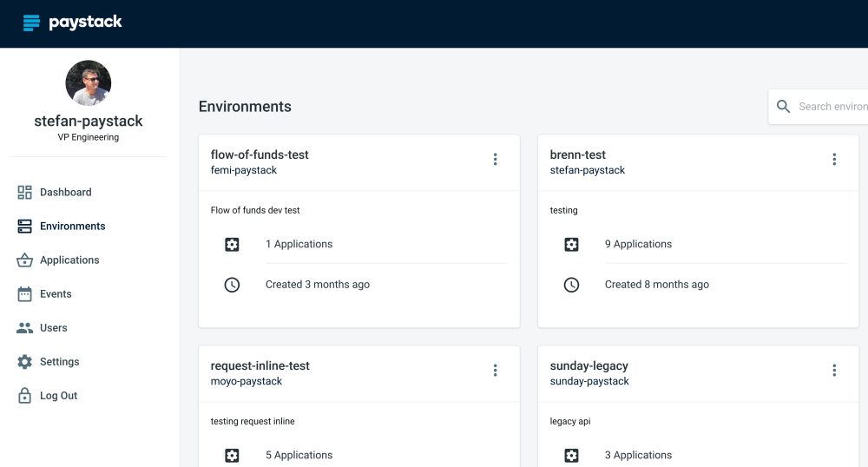Open the Dashboard menu item
This screenshot has height=467, width=868.
65,193
